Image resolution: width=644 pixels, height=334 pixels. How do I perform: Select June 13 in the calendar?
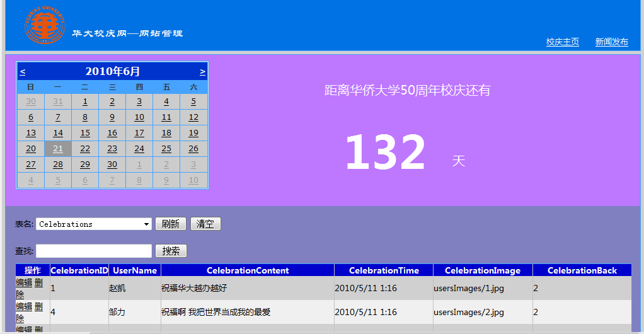[x=31, y=133]
